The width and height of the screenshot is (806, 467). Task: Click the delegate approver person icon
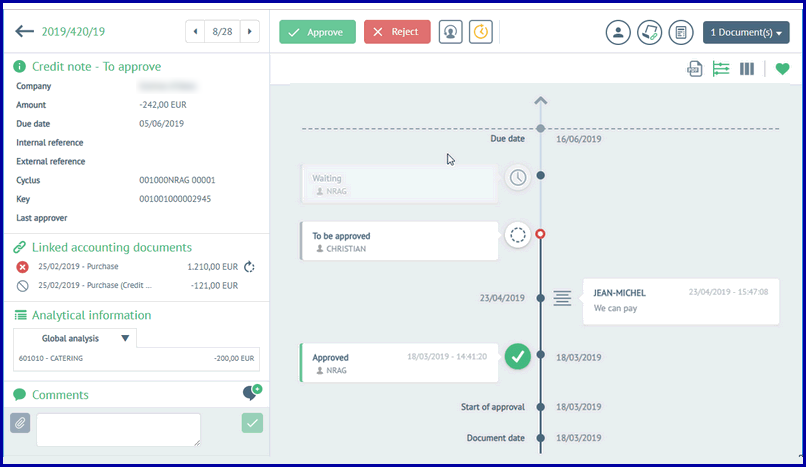[x=451, y=32]
